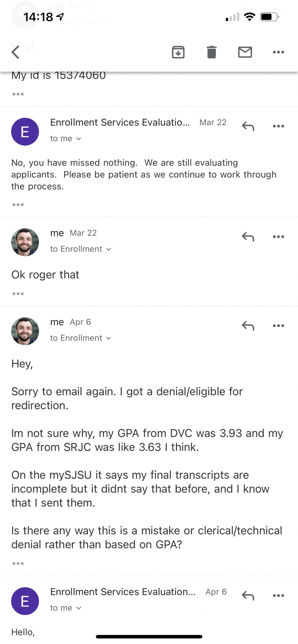Reply to the 'Ok roger that' message
The image size is (298, 644).
pyautogui.click(x=248, y=237)
